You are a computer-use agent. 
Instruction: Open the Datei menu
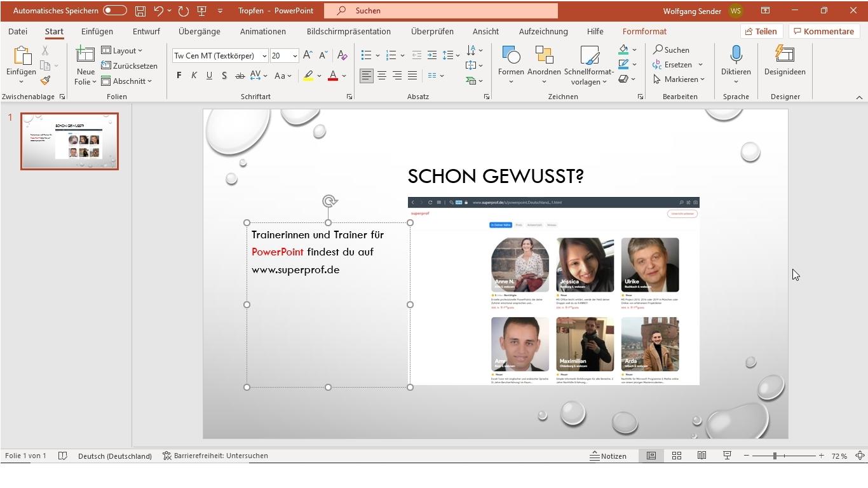18,31
